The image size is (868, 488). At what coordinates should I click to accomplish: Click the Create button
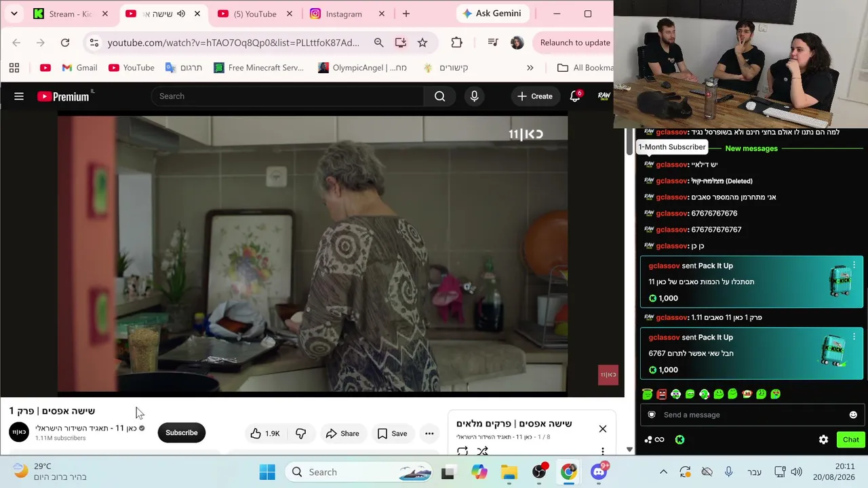pos(534,96)
